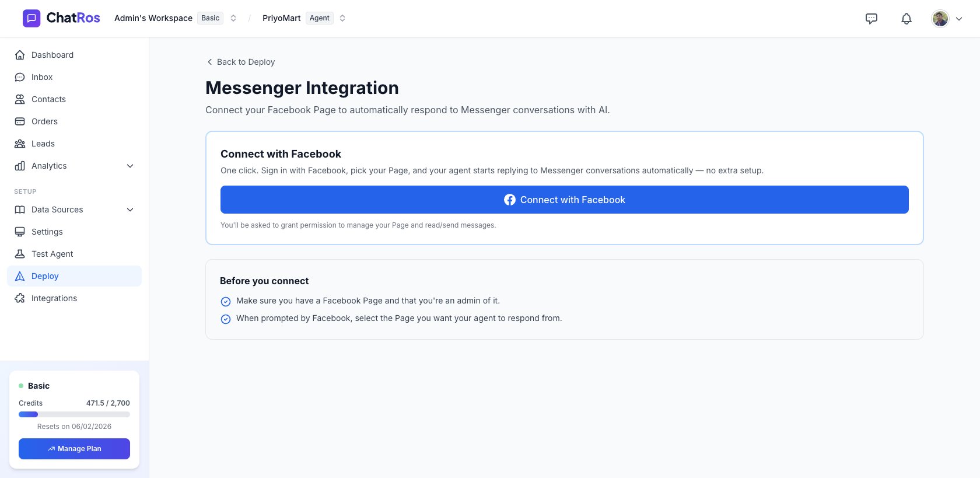Open notifications bell icon
The image size is (980, 478).
coord(907,19)
